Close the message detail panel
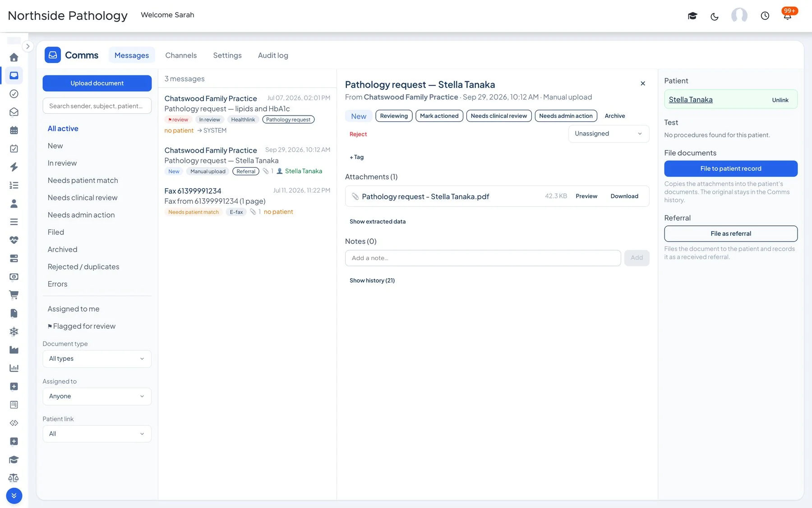The image size is (812, 508). coord(643,84)
